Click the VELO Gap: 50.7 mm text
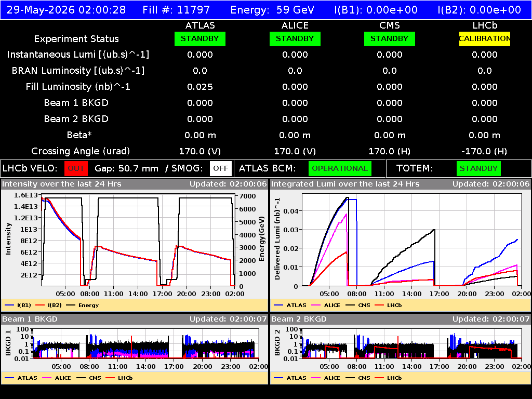Image resolution: width=532 pixels, height=399 pixels. (126, 169)
